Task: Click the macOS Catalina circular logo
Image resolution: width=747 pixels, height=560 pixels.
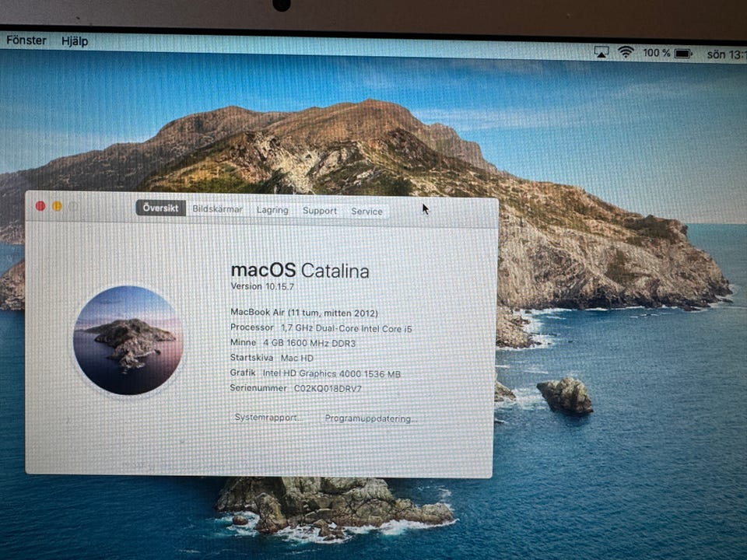Action: pyautogui.click(x=128, y=340)
